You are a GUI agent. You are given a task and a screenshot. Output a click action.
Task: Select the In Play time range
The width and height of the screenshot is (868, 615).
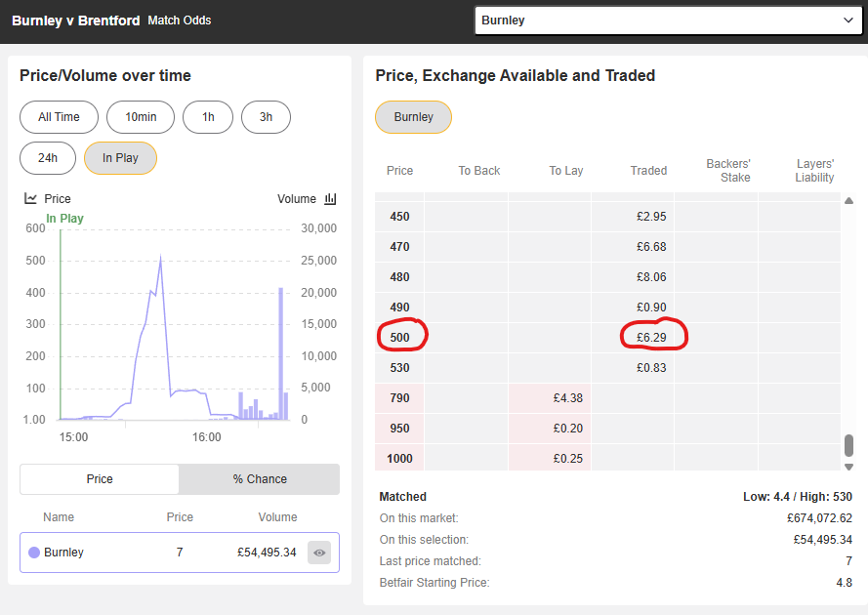click(120, 158)
